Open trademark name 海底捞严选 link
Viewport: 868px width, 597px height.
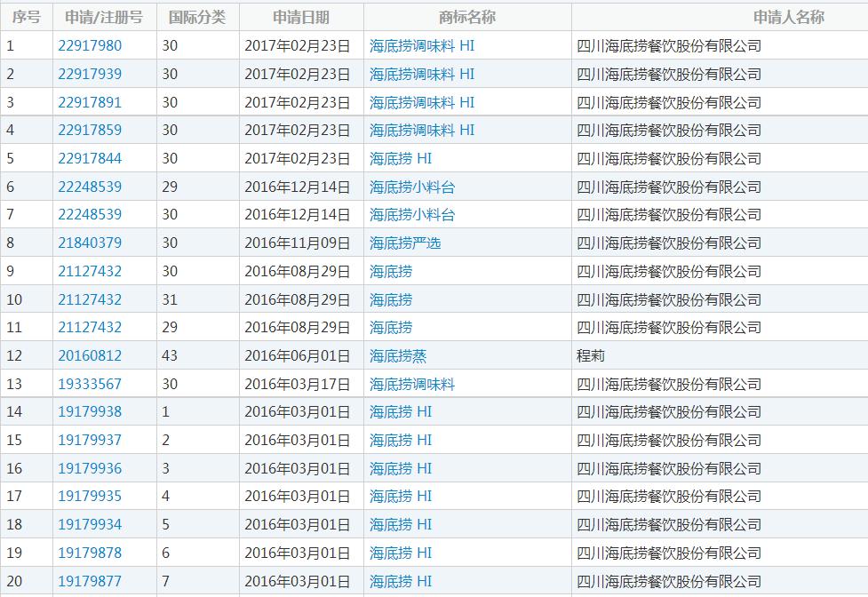coord(405,243)
